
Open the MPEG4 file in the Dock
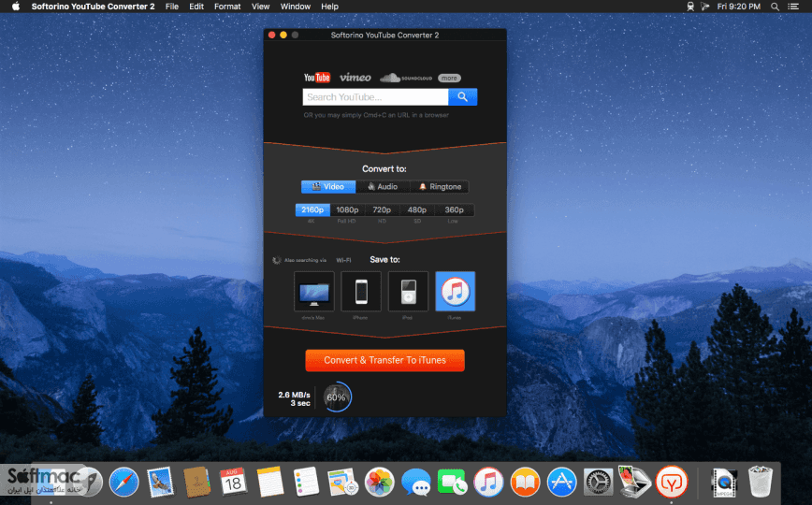[723, 483]
